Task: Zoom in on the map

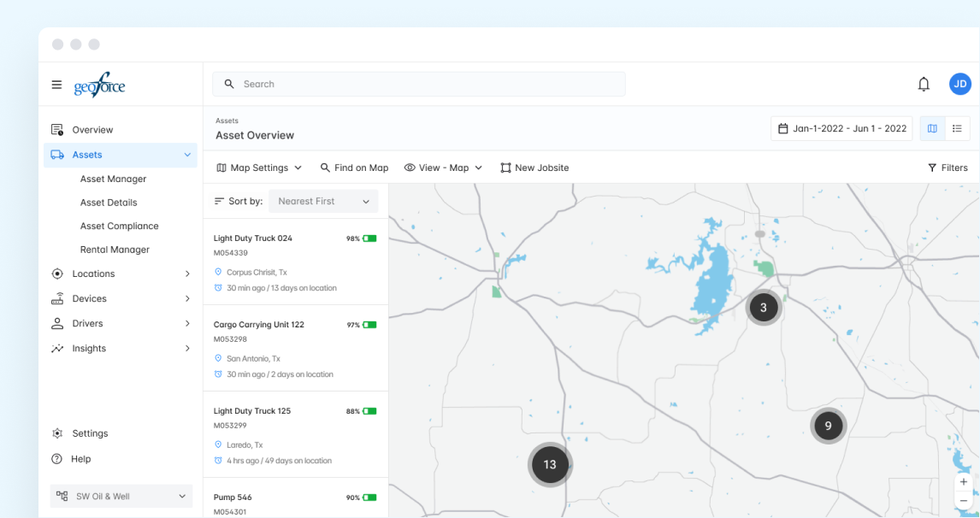Action: coord(964,482)
